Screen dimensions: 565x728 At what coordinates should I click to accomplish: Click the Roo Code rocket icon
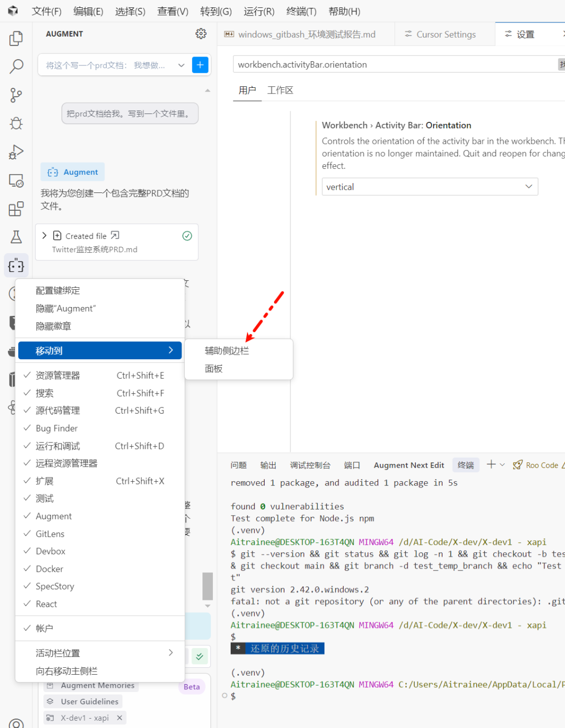point(518,465)
